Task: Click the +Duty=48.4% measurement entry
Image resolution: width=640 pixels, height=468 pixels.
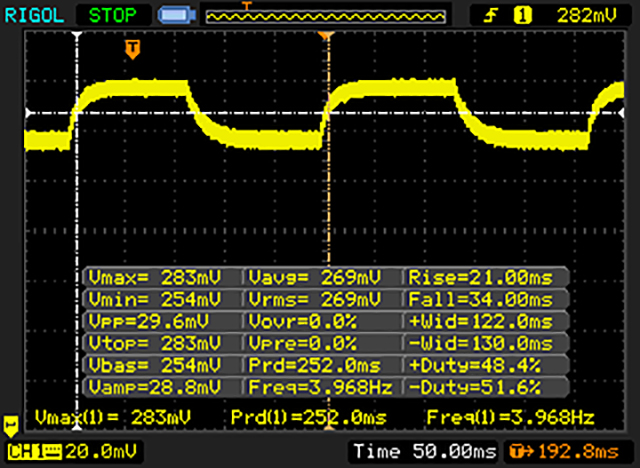Action: tap(485, 365)
